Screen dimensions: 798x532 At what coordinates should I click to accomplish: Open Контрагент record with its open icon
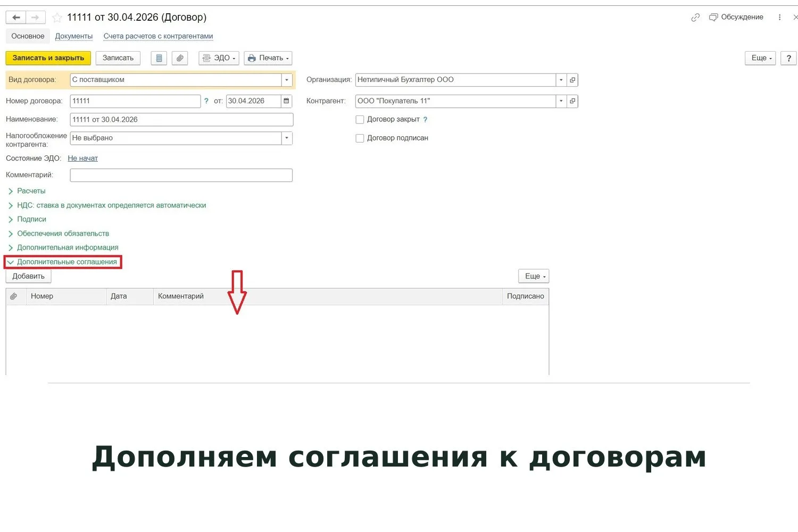tap(572, 101)
